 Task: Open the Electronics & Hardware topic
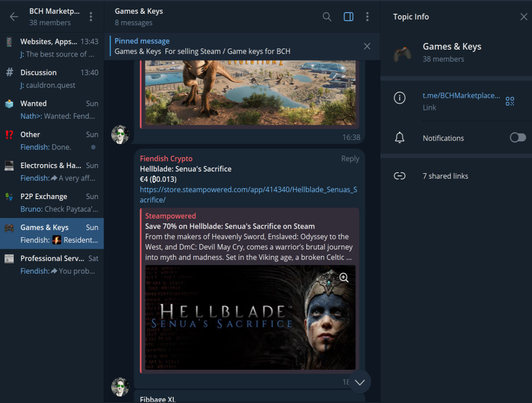[52, 172]
